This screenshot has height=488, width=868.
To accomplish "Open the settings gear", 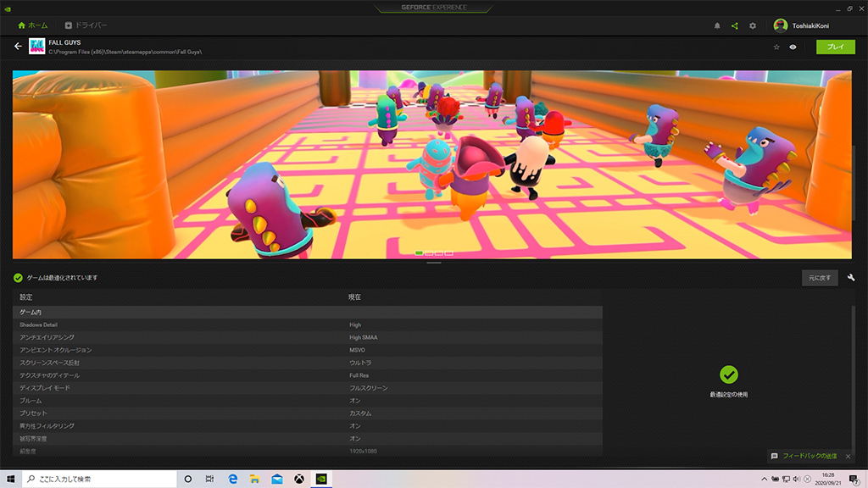I will 753,25.
